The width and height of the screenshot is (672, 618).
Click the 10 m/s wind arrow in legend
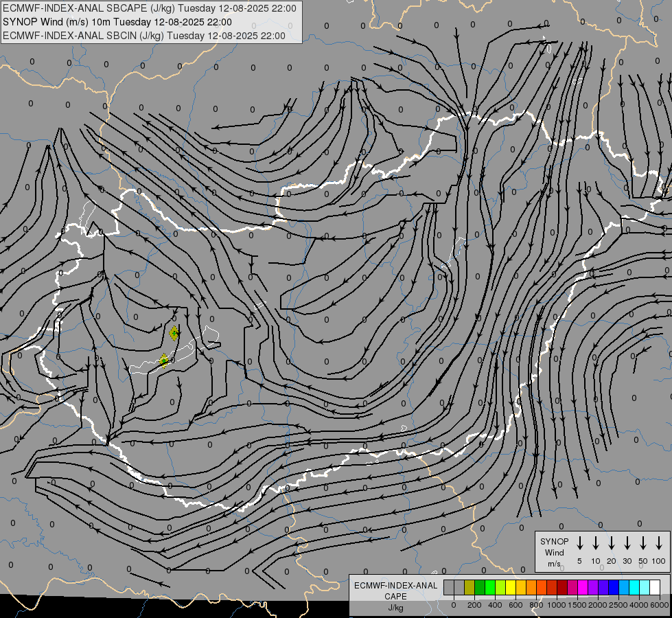point(596,543)
